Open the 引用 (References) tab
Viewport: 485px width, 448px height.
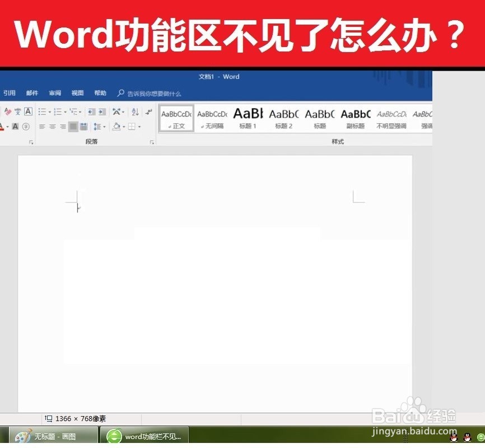(x=10, y=93)
